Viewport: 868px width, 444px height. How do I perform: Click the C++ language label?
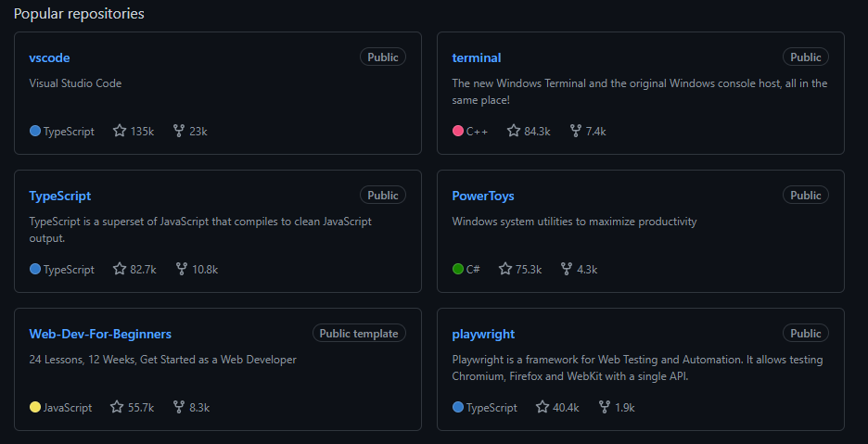point(478,132)
